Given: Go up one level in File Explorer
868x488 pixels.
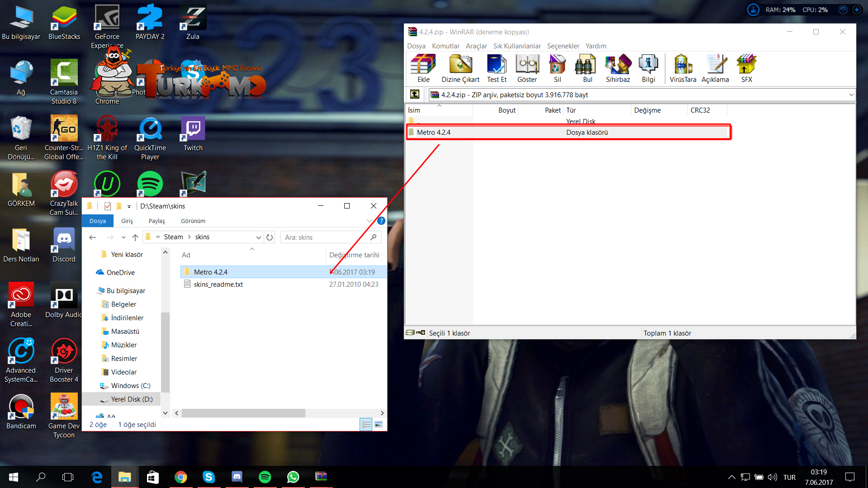Looking at the screenshot, I should 135,237.
